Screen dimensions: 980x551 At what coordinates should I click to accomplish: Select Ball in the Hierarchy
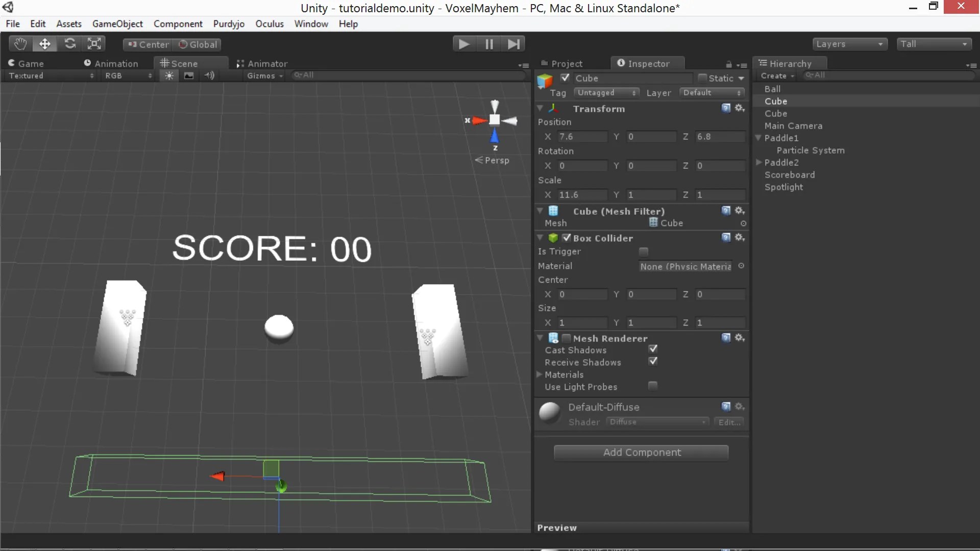[x=773, y=89]
